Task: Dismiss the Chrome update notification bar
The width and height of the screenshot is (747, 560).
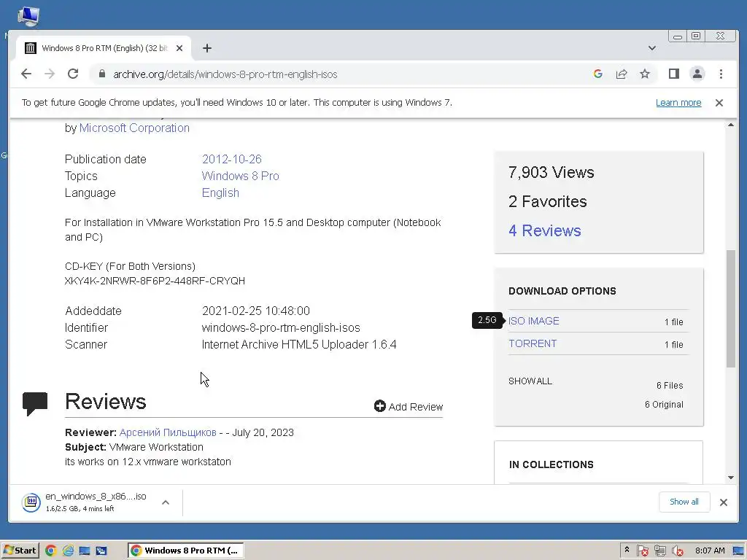Action: [719, 102]
